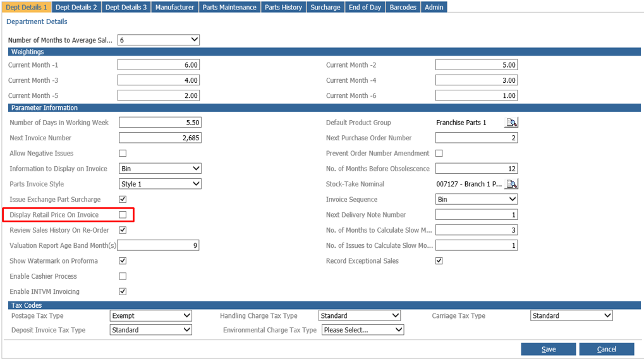Open the Surcharge tab

[x=325, y=7]
